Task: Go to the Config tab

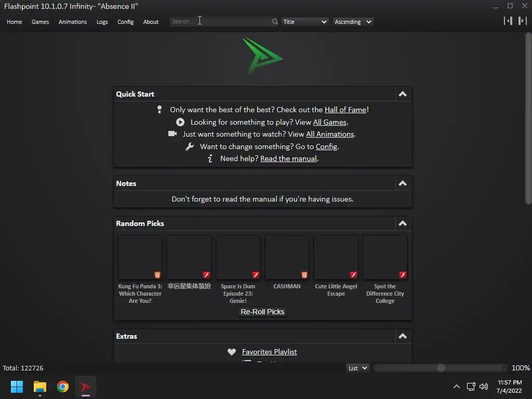Action: pyautogui.click(x=126, y=22)
